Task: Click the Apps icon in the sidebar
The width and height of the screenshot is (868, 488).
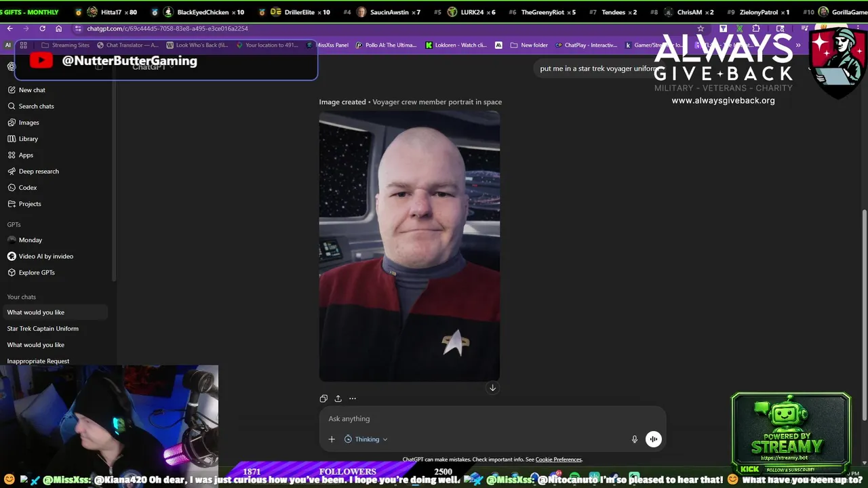Action: pyautogui.click(x=12, y=155)
